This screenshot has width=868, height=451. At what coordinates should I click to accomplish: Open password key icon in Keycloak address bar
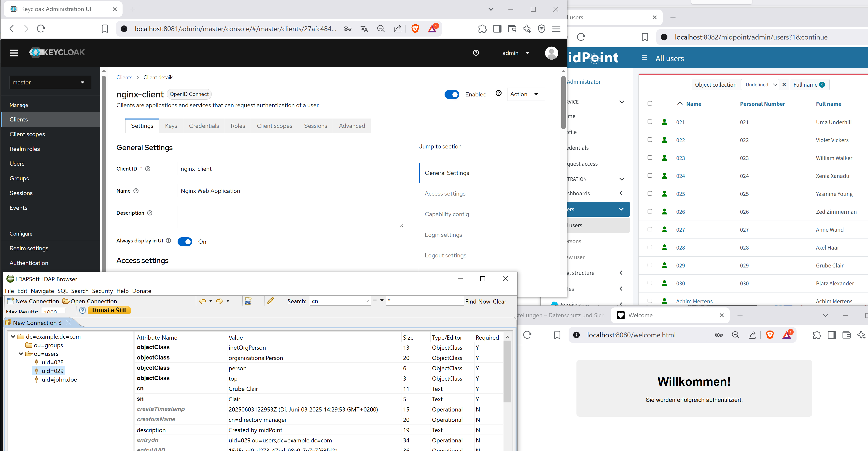coord(347,29)
